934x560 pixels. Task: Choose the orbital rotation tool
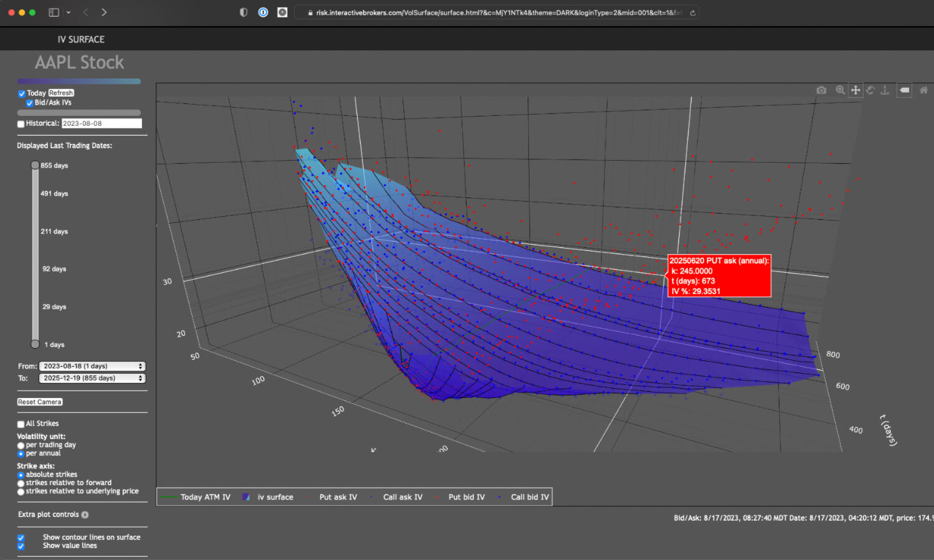pyautogui.click(x=870, y=90)
